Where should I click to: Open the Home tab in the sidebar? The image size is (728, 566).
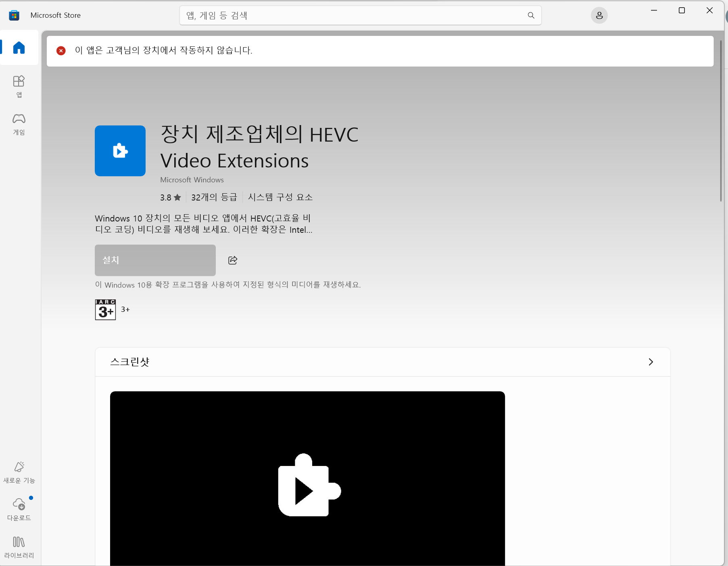(x=19, y=48)
